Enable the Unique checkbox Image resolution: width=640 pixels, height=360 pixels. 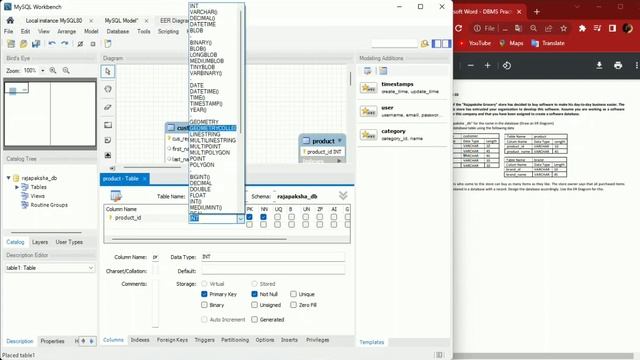[x=293, y=294]
